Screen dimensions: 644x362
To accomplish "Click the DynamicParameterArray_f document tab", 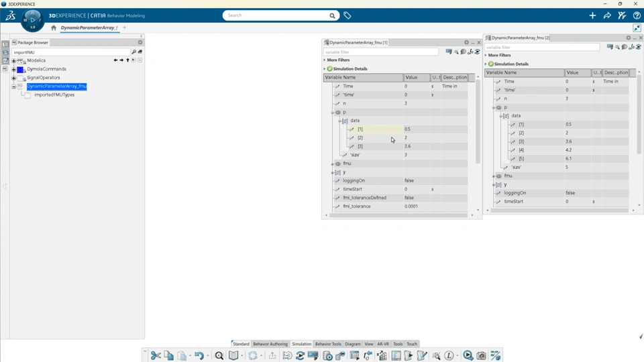I will tap(89, 28).
